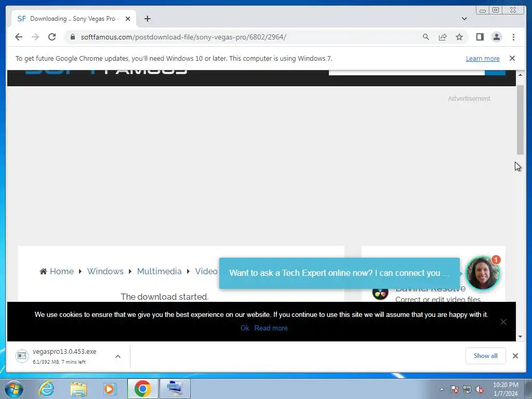This screenshot has height=399, width=532.
Task: Click the page scrollbar down arrow
Action: pyautogui.click(x=520, y=337)
